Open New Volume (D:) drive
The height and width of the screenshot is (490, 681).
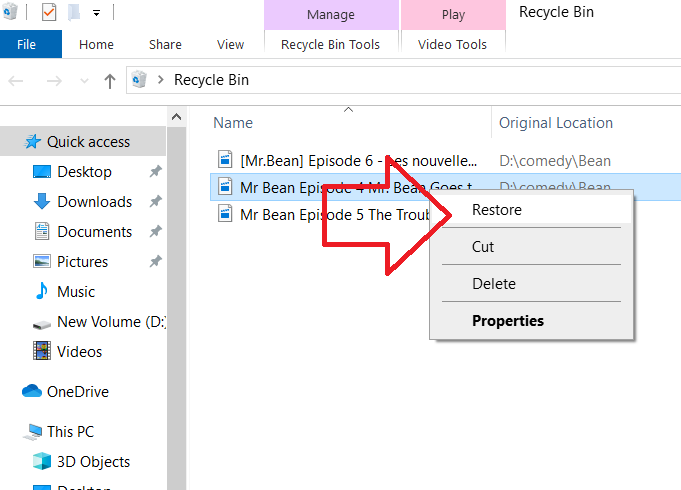pyautogui.click(x=112, y=322)
